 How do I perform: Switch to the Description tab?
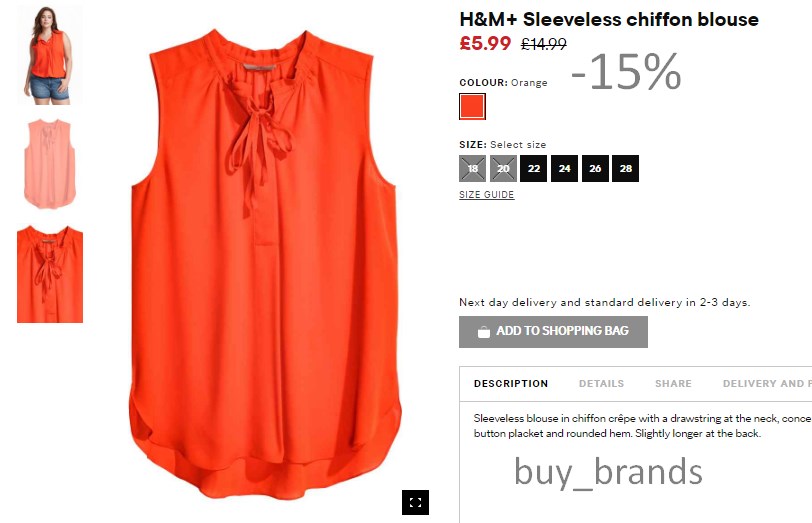point(511,384)
